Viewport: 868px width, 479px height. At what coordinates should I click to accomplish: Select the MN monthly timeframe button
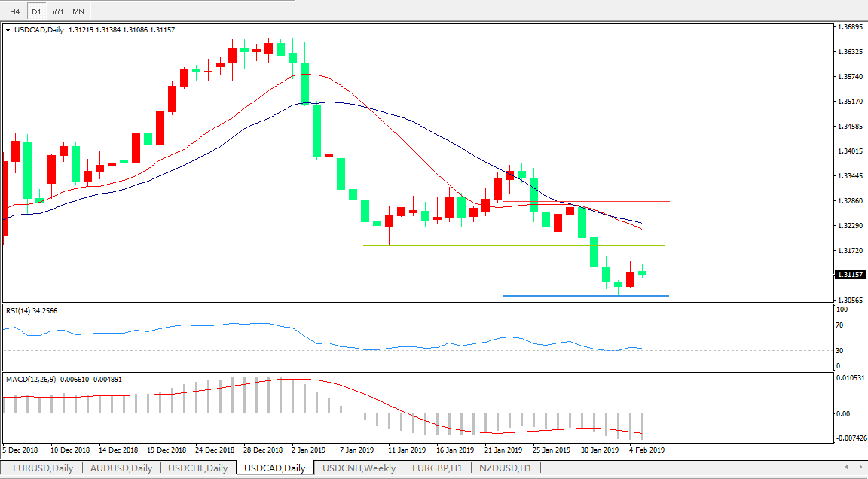tap(78, 12)
